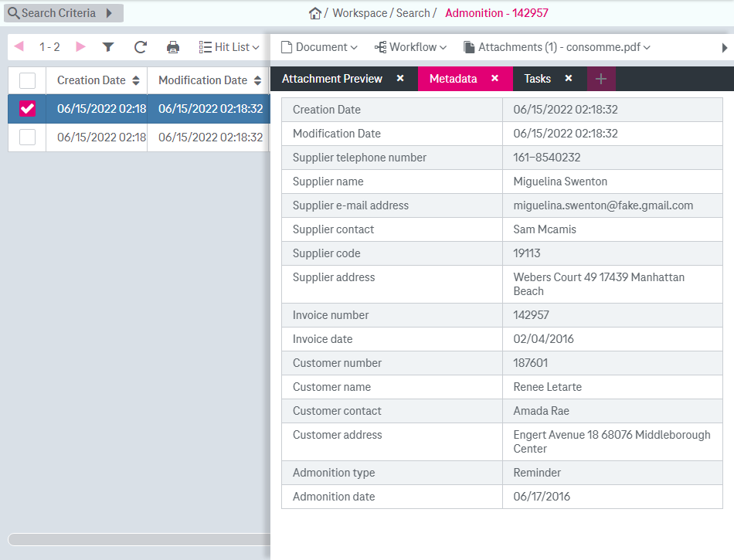Click the 1 - 2 page range indicator
Image resolution: width=734 pixels, height=560 pixels.
[x=49, y=47]
